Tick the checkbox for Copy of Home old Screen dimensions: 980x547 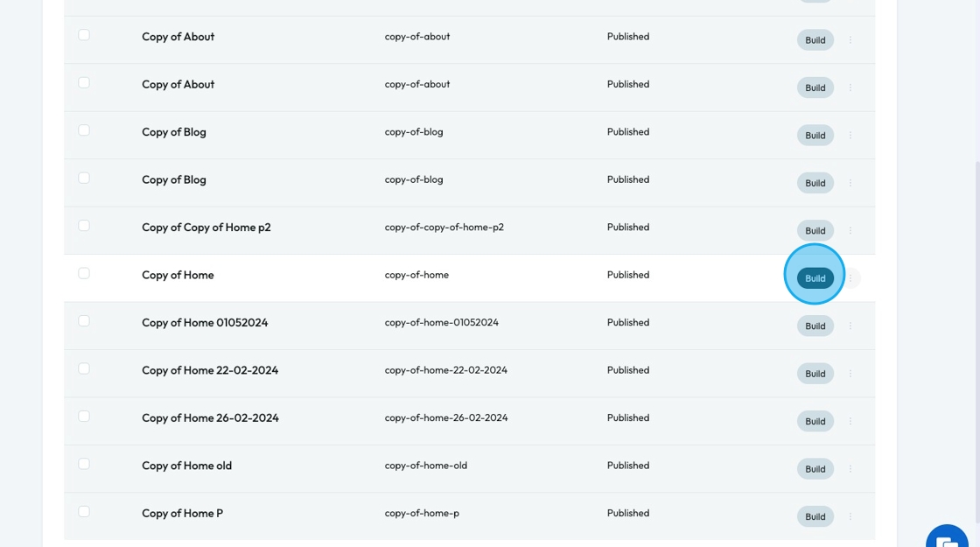point(84,464)
